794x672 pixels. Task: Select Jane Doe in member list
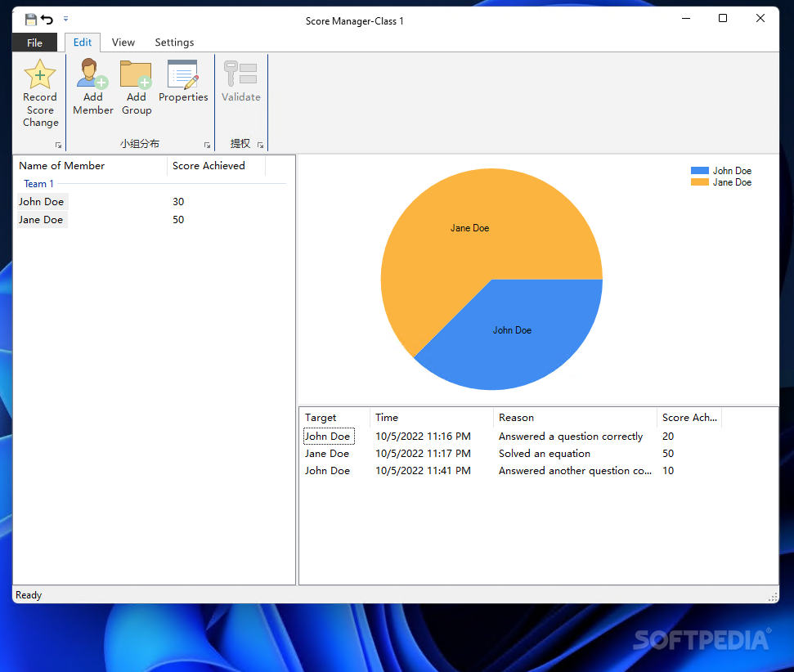tap(41, 220)
